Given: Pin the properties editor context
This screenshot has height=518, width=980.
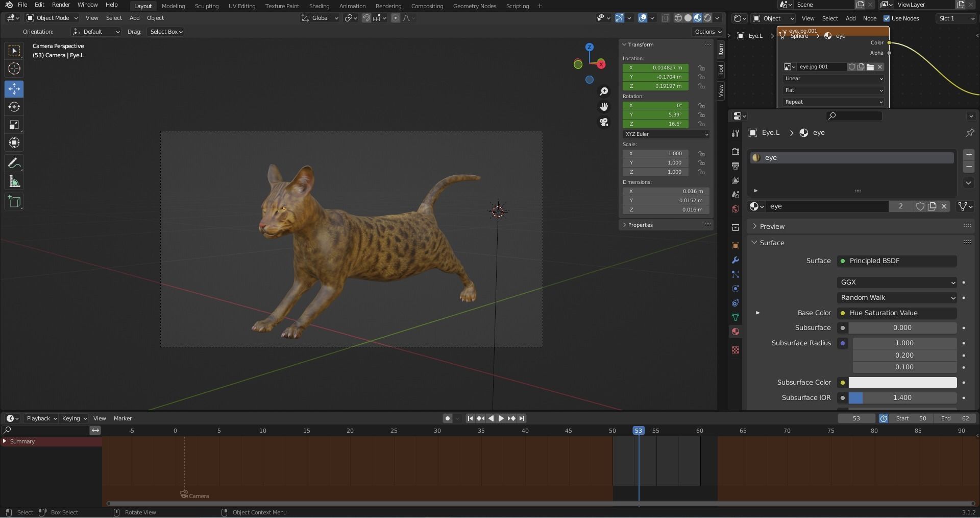Looking at the screenshot, I should (970, 133).
